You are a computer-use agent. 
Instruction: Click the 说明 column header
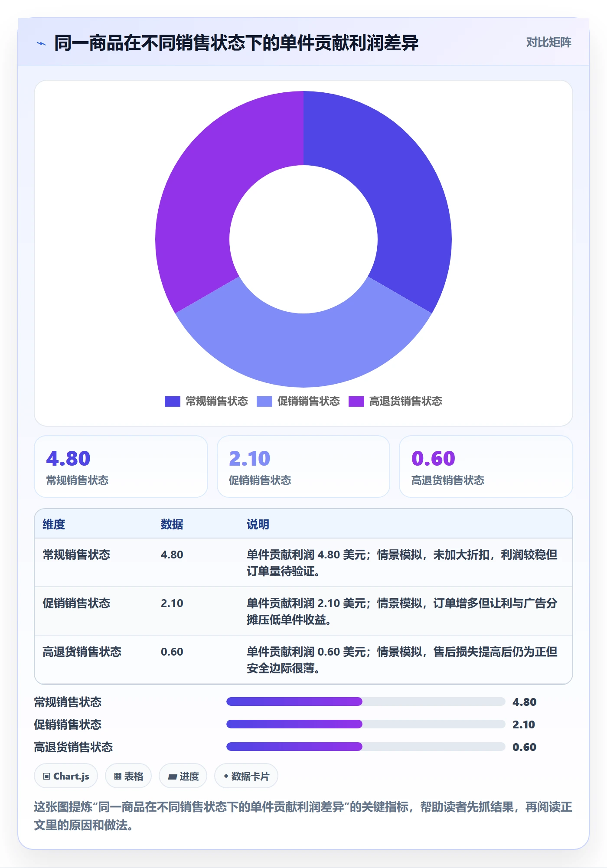coord(258,524)
